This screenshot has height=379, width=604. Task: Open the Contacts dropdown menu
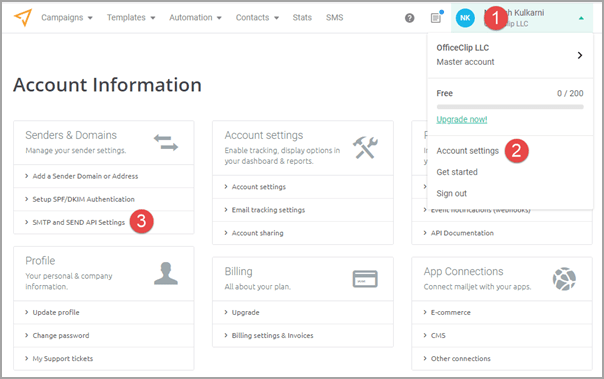click(x=257, y=18)
